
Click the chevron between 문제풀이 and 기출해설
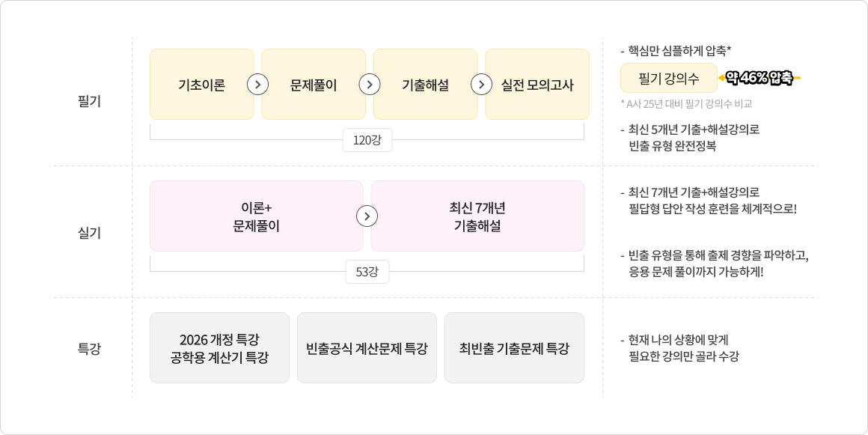pyautogui.click(x=370, y=85)
